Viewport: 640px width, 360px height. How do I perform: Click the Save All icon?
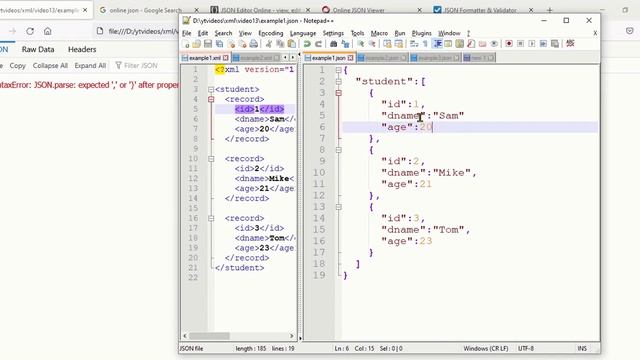pos(219,44)
